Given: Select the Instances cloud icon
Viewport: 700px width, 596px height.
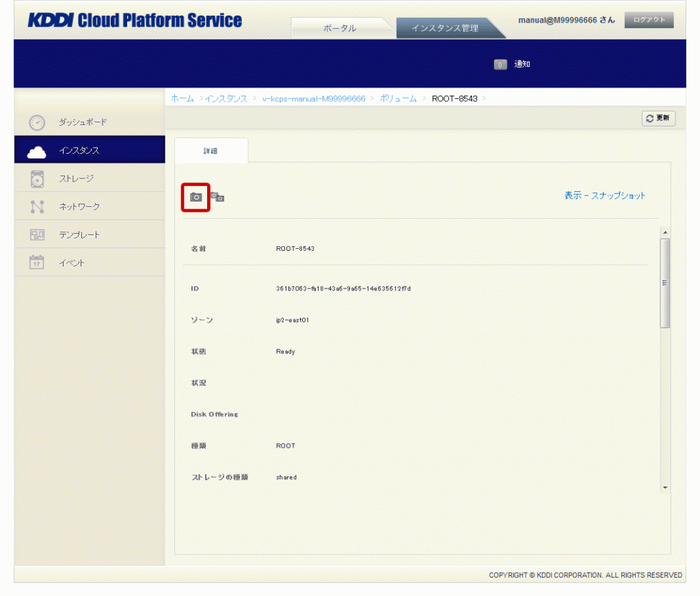Looking at the screenshot, I should point(37,151).
